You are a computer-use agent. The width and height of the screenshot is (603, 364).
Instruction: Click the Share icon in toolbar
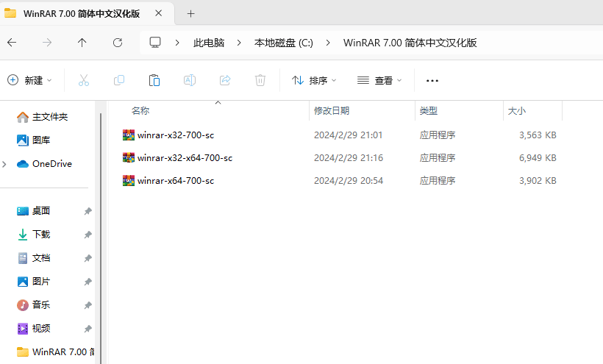(x=225, y=80)
